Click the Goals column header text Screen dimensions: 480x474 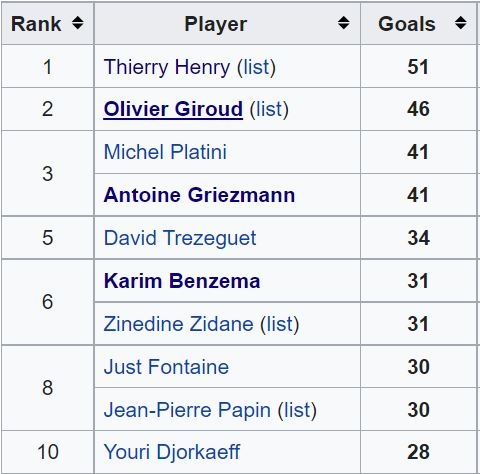407,24
